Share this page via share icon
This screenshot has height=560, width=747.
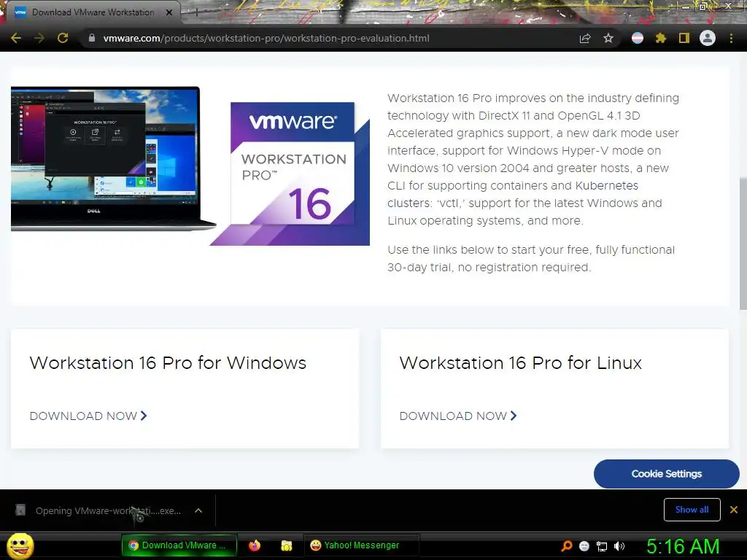coord(585,38)
